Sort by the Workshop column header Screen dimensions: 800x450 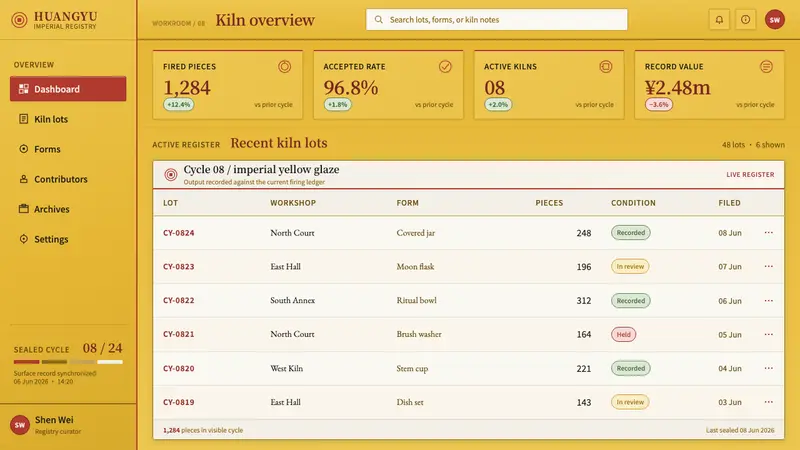point(293,203)
